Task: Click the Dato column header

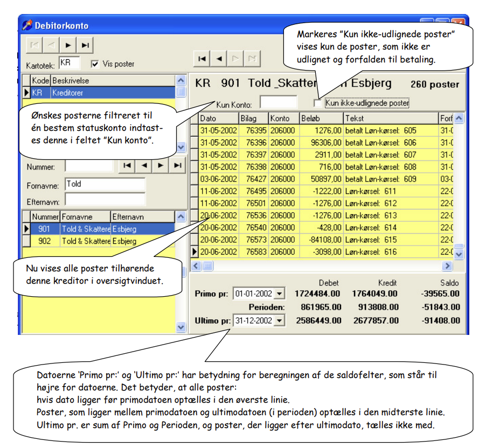Action: click(219, 118)
